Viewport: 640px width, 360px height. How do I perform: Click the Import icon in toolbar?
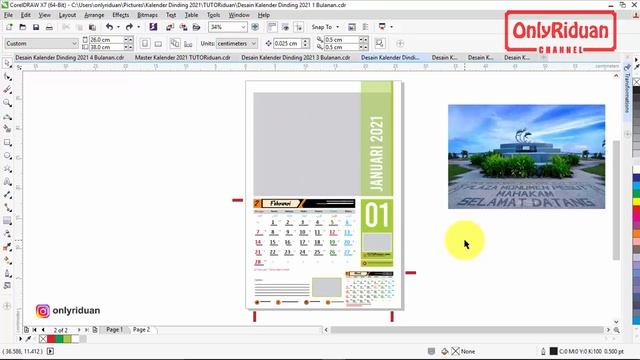click(x=170, y=27)
